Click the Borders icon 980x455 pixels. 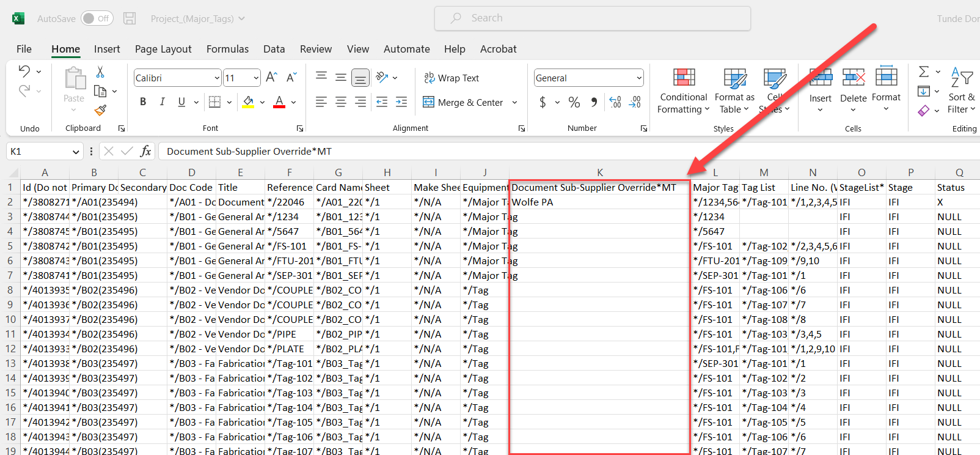pos(214,102)
